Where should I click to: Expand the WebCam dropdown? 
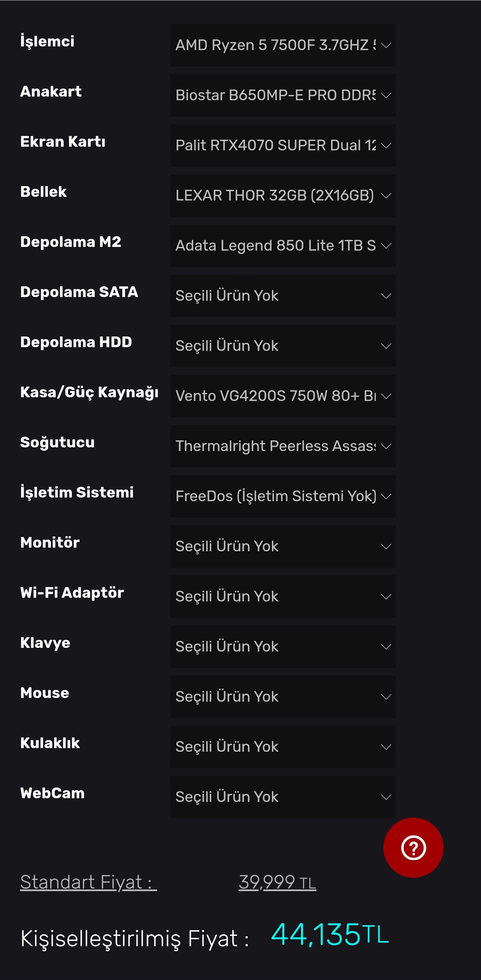[x=283, y=797]
